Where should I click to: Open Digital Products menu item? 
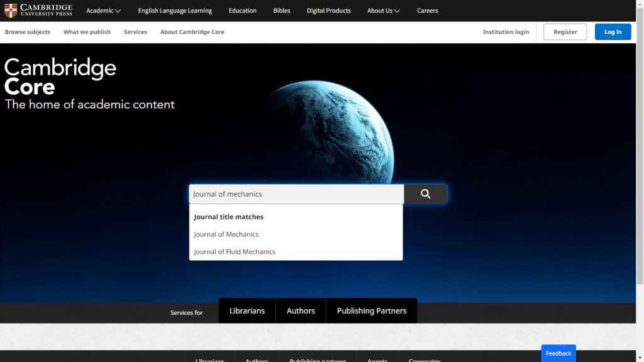[x=328, y=11]
